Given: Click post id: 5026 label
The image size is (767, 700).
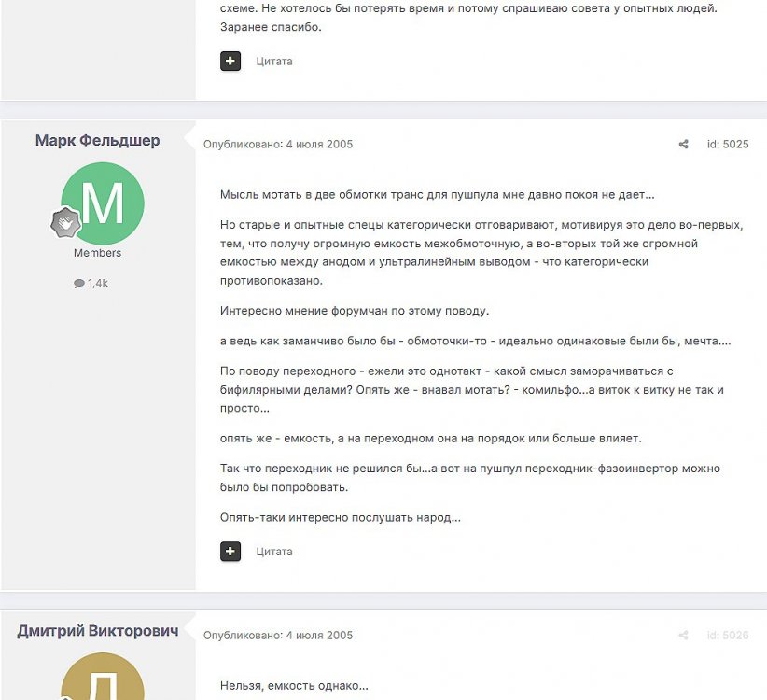Looking at the screenshot, I should point(728,635).
